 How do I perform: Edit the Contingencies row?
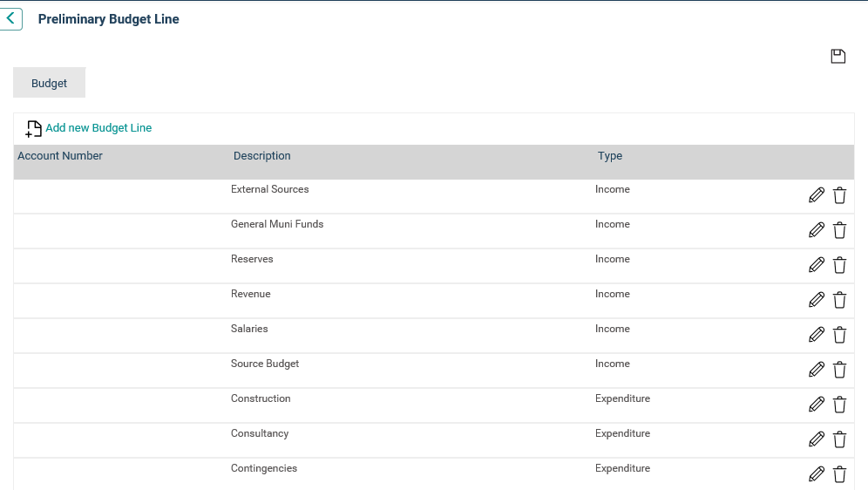click(x=817, y=474)
